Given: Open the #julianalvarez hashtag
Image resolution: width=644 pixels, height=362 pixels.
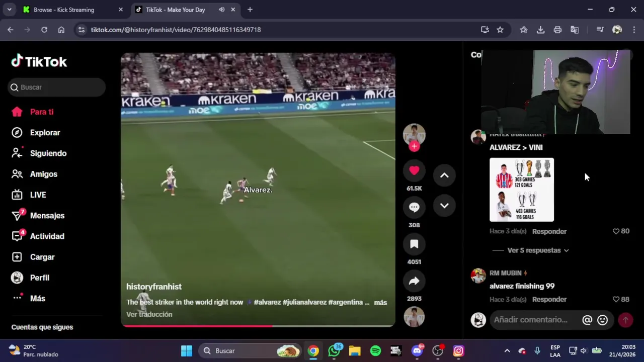Looking at the screenshot, I should click(x=304, y=302).
